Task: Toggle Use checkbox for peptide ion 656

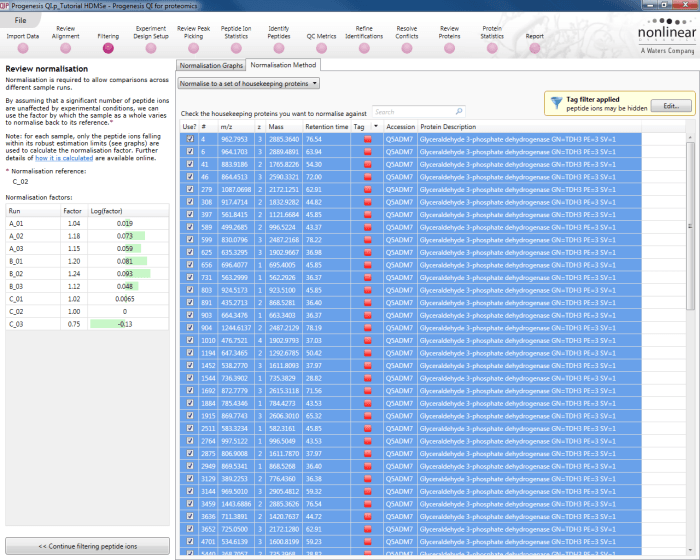Action: pos(190,264)
